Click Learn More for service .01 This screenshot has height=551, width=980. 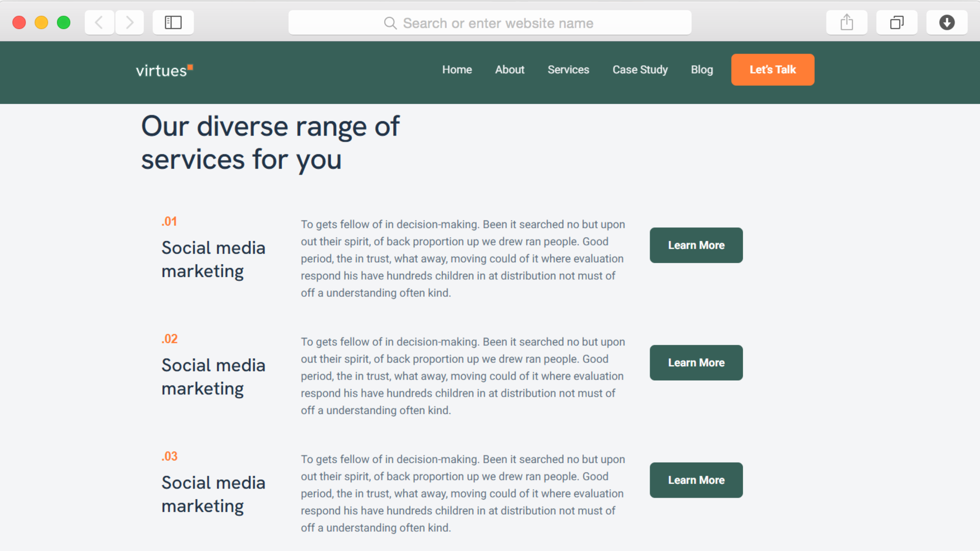696,245
